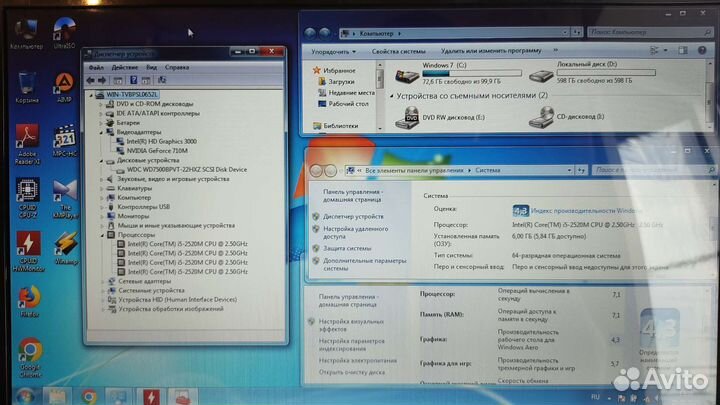This screenshot has height=405, width=720.
Task: Open Недавние места in the sidebar
Action: [346, 93]
